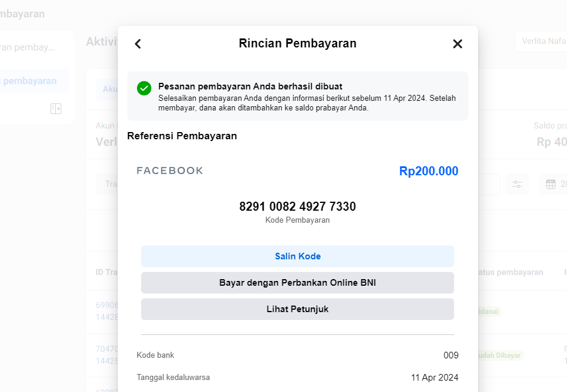
Task: Switch to the Aku... tab behind the modal
Action: 108,89
